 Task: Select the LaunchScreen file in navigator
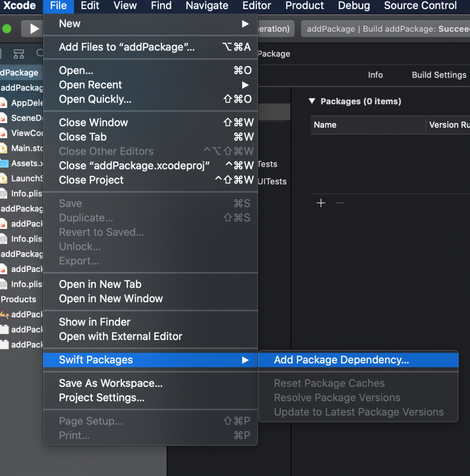[x=22, y=178]
